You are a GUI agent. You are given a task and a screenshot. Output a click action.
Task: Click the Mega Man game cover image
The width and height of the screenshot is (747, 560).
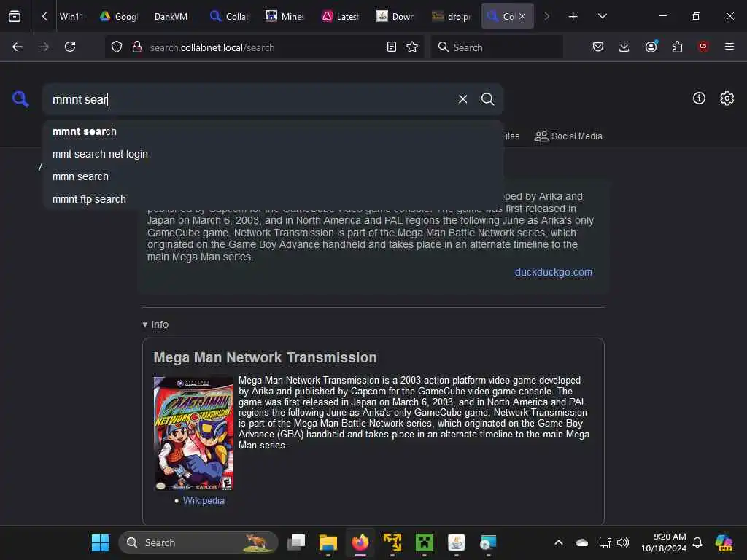tap(193, 433)
